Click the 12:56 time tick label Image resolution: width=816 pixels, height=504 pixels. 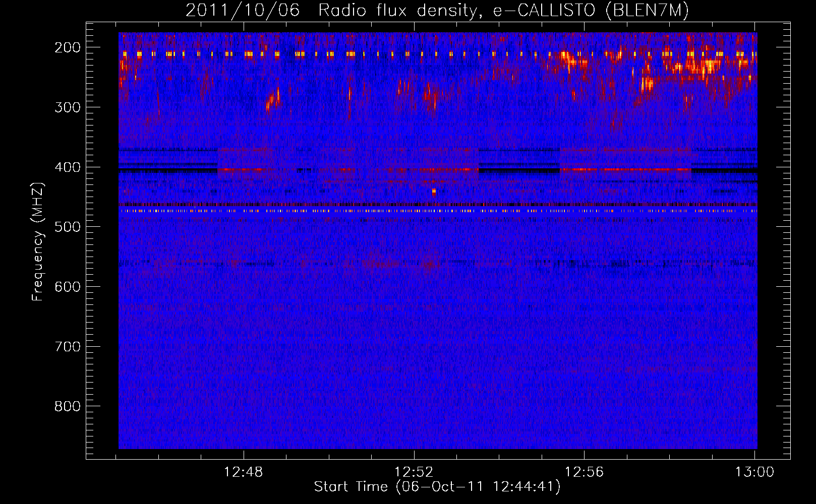pyautogui.click(x=584, y=472)
